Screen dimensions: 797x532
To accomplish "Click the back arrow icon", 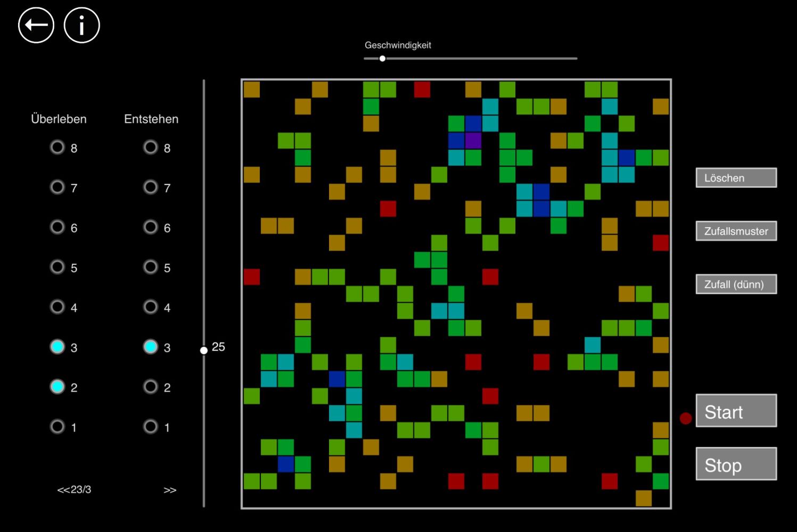I will (x=36, y=25).
